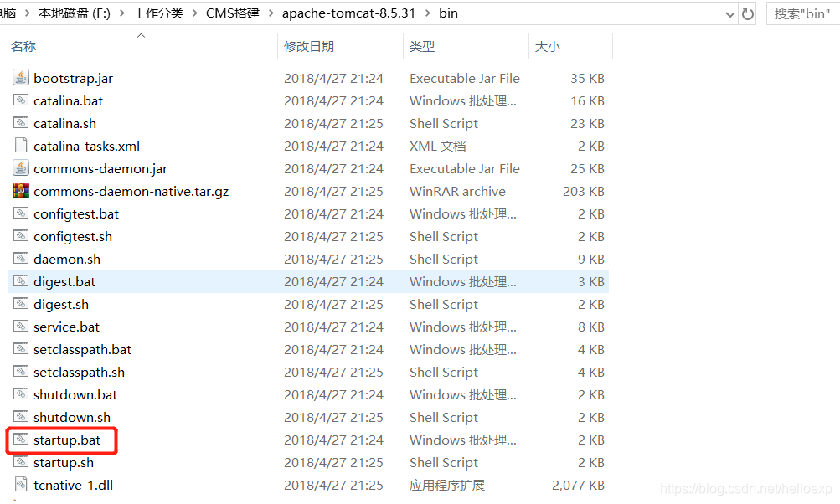Refresh the bin folder view
This screenshot has width=840, height=504.
747,14
